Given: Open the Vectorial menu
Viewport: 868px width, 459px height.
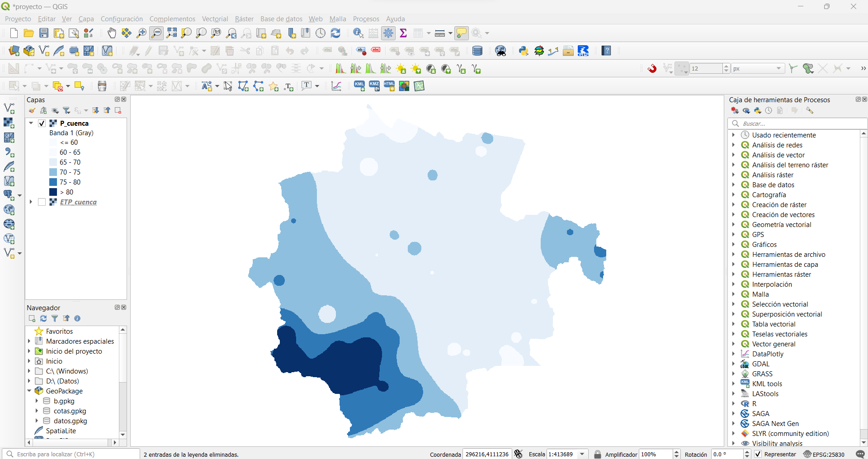Looking at the screenshot, I should click(215, 19).
